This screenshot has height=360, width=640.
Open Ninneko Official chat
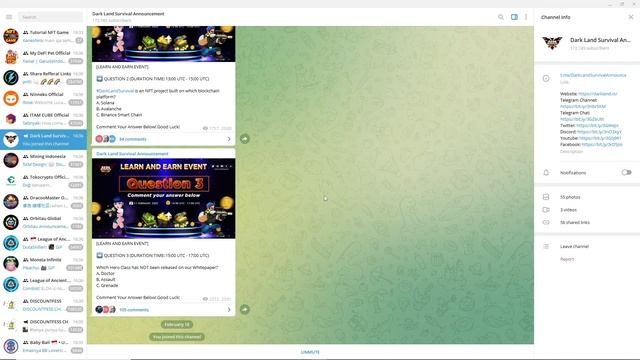43,98
